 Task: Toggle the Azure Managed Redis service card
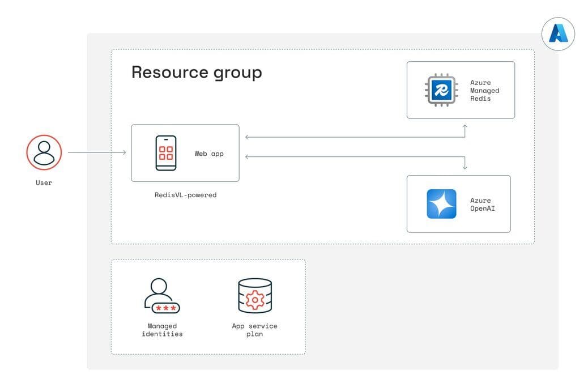(x=461, y=90)
